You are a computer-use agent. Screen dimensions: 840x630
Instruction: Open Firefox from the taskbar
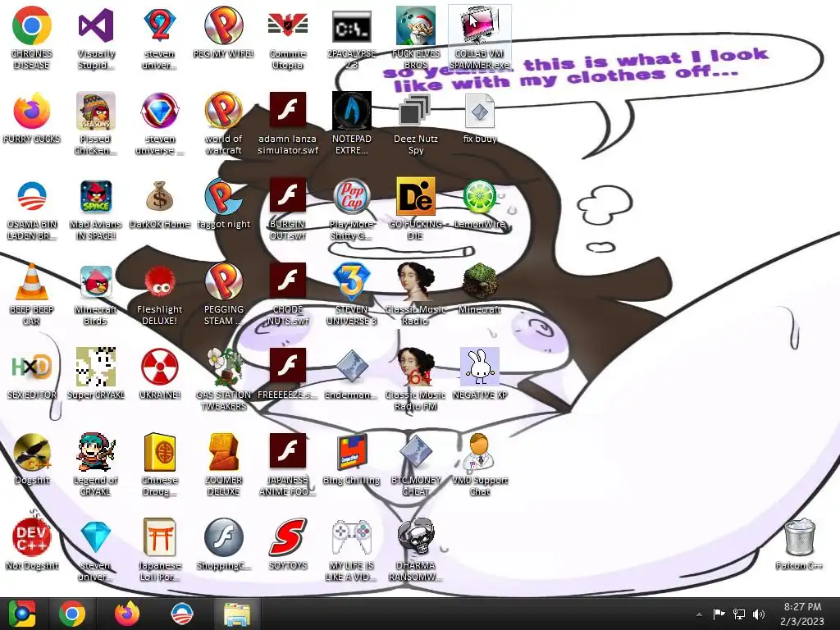click(x=127, y=614)
